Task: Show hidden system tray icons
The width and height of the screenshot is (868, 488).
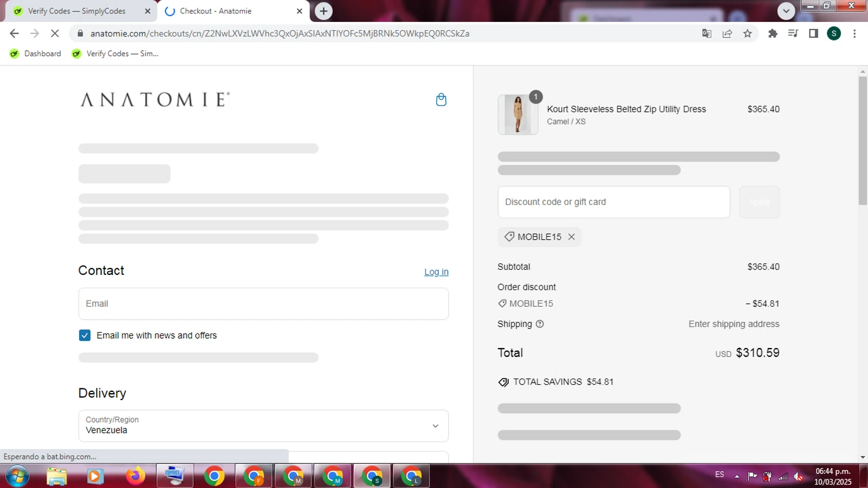Action: tap(737, 476)
